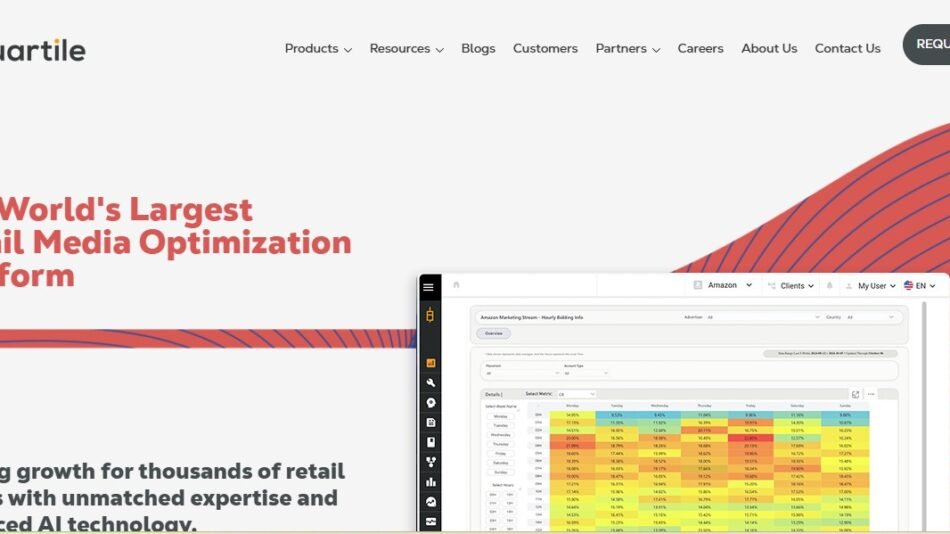Click the export icon above the heatmap
The image size is (950, 534).
pos(855,394)
